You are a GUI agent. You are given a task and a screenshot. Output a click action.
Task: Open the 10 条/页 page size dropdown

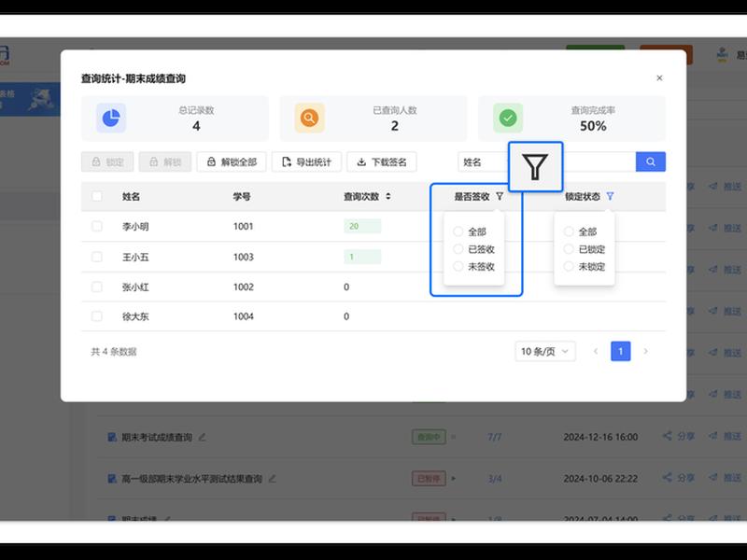[x=545, y=352]
